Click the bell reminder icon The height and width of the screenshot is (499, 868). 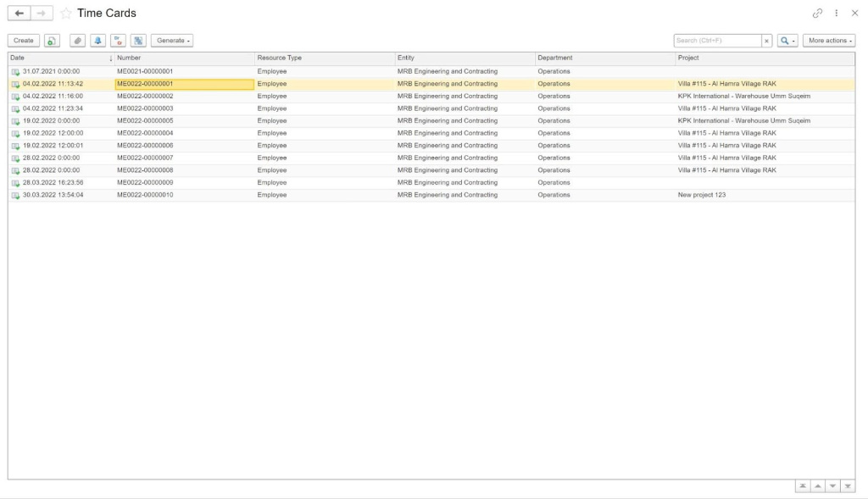[x=98, y=41]
